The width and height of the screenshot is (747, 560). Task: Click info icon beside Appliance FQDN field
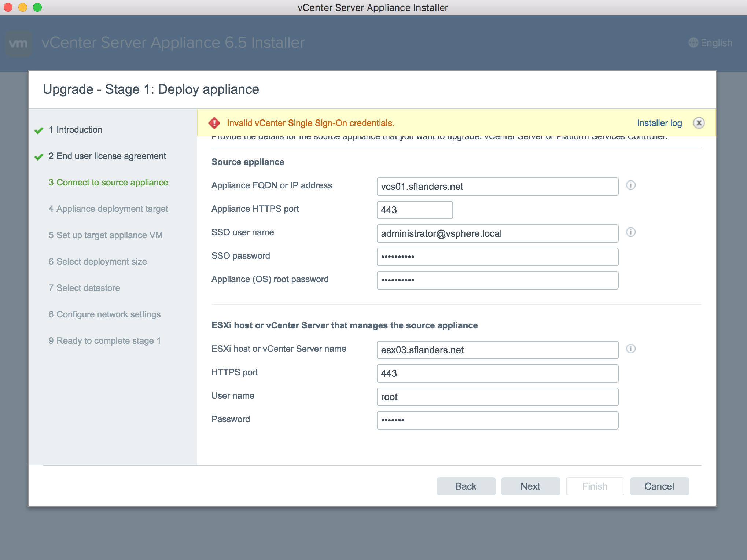[x=630, y=185]
